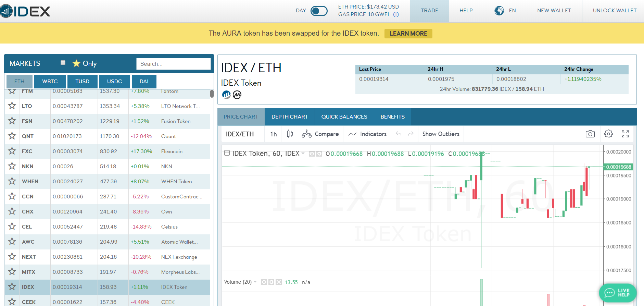Remove the Volume indicator with X

pos(279,282)
